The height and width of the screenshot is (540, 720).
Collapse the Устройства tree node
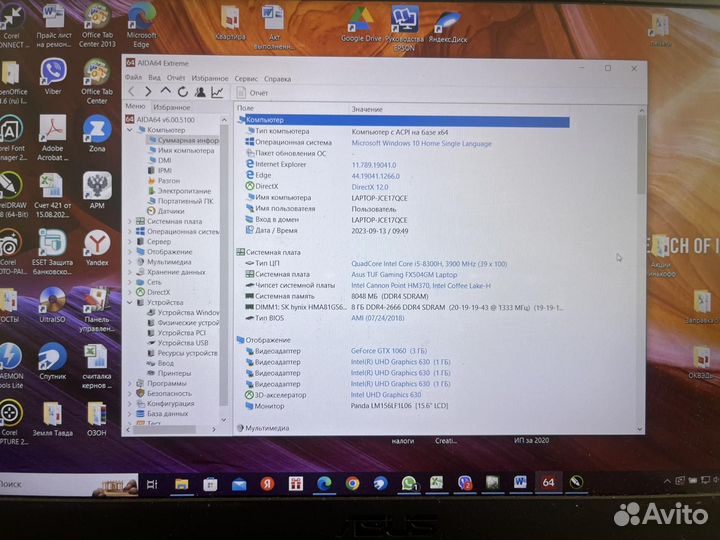tap(130, 302)
